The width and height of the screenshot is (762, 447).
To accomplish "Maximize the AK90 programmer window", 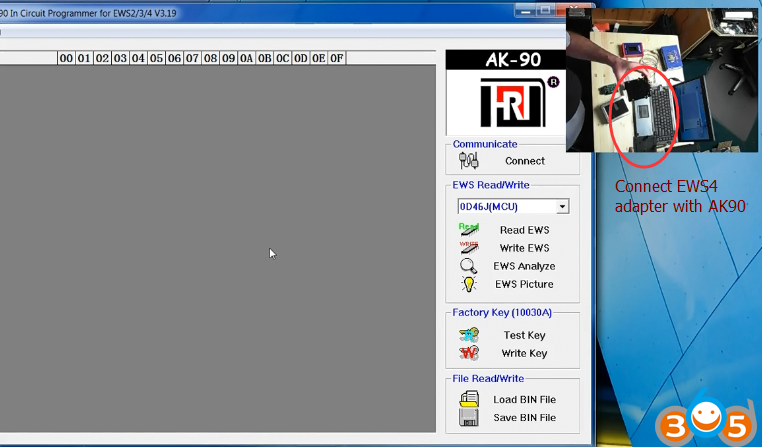I will [545, 10].
